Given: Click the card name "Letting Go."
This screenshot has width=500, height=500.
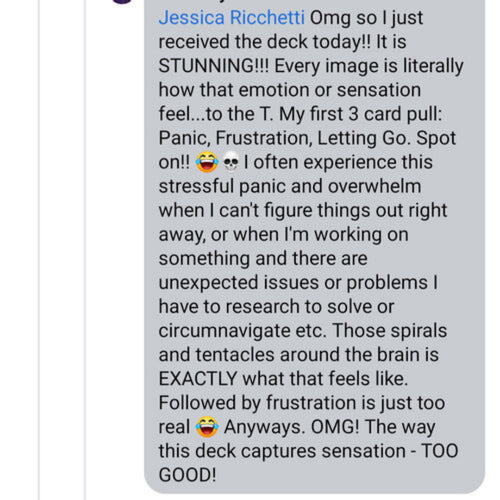Looking at the screenshot, I should 364,138.
